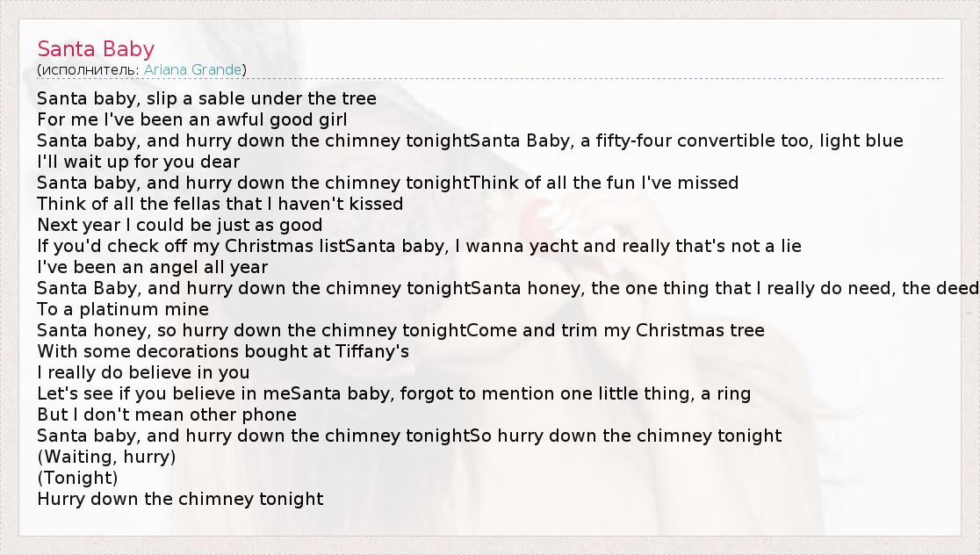Image resolution: width=980 pixels, height=555 pixels.
Task: Select the line 'For me I've been an awful good girl'
Action: (x=192, y=119)
